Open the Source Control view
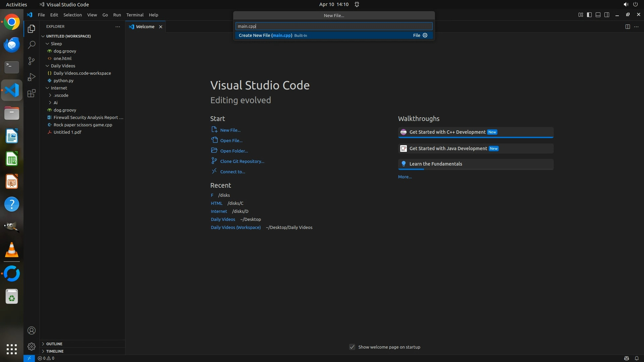The width and height of the screenshot is (644, 362). 32,61
